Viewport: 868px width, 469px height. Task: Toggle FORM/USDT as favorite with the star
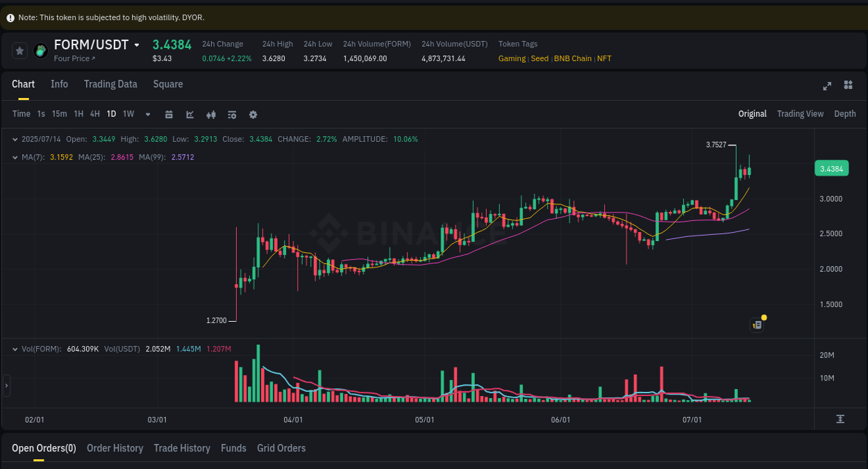coord(19,50)
